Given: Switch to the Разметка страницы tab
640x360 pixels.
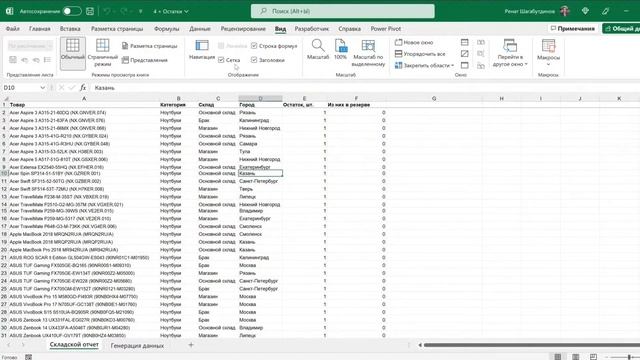Looking at the screenshot, I should coord(117,29).
